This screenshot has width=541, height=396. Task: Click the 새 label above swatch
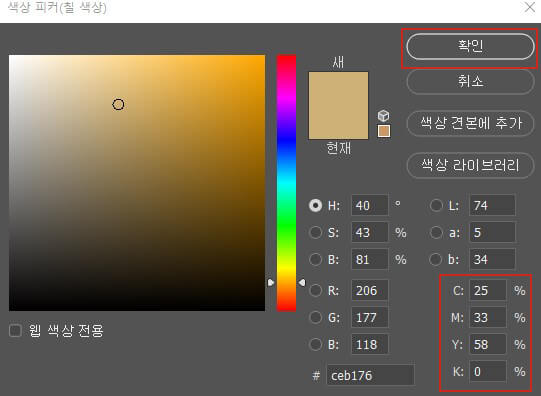coord(338,62)
